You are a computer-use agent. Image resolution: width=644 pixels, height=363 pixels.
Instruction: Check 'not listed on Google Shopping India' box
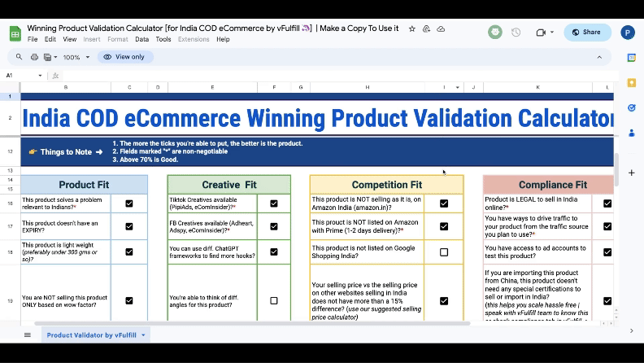click(444, 252)
